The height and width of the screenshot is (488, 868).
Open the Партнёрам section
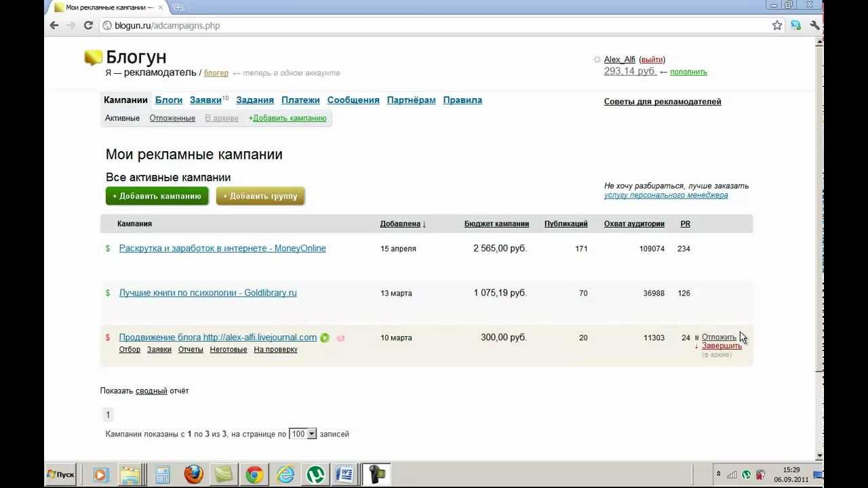412,100
